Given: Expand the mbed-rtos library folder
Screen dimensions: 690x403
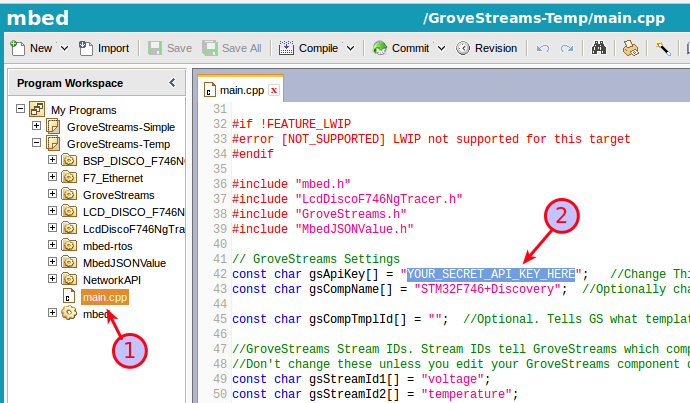Looking at the screenshot, I should click(53, 246).
